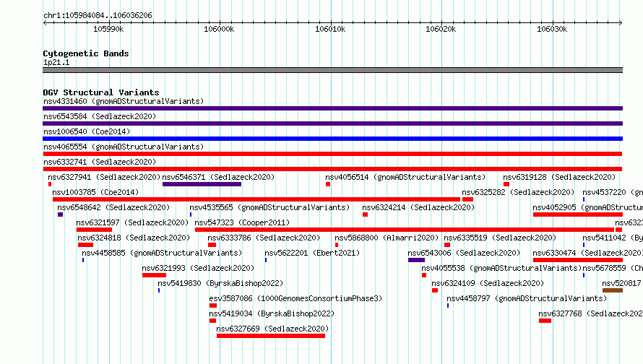Screen dimensions: 643x364
Task: Click the nsv6327669 Sedlazeck2020 label
Action: (x=272, y=329)
